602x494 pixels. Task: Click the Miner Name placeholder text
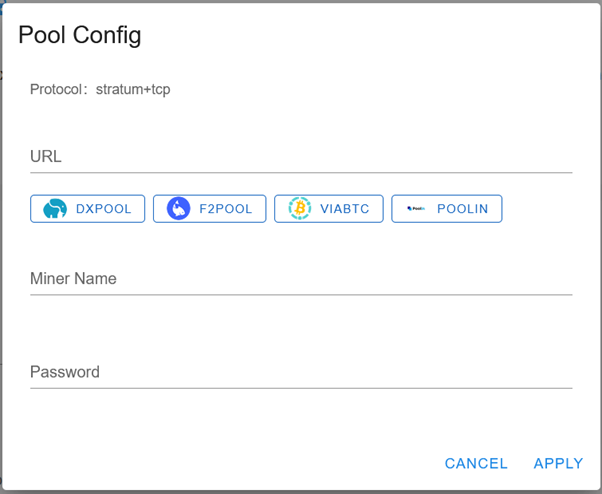click(x=73, y=279)
